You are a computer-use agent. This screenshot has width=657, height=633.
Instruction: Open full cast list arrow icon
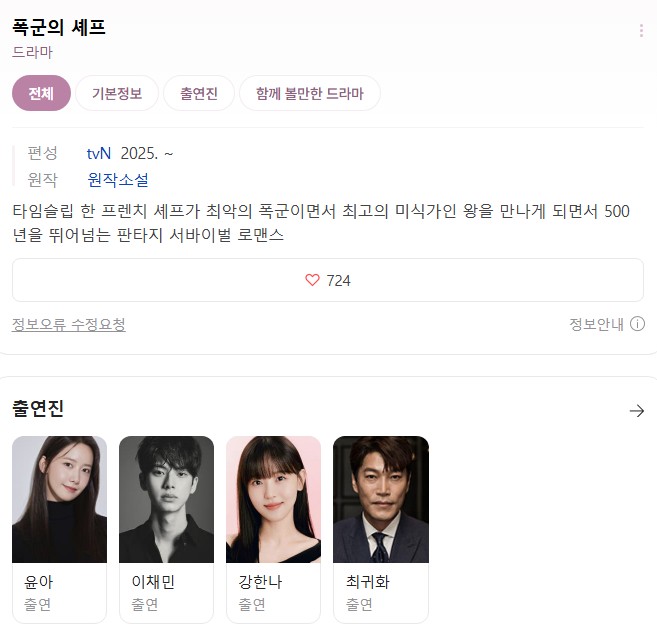[x=636, y=411]
